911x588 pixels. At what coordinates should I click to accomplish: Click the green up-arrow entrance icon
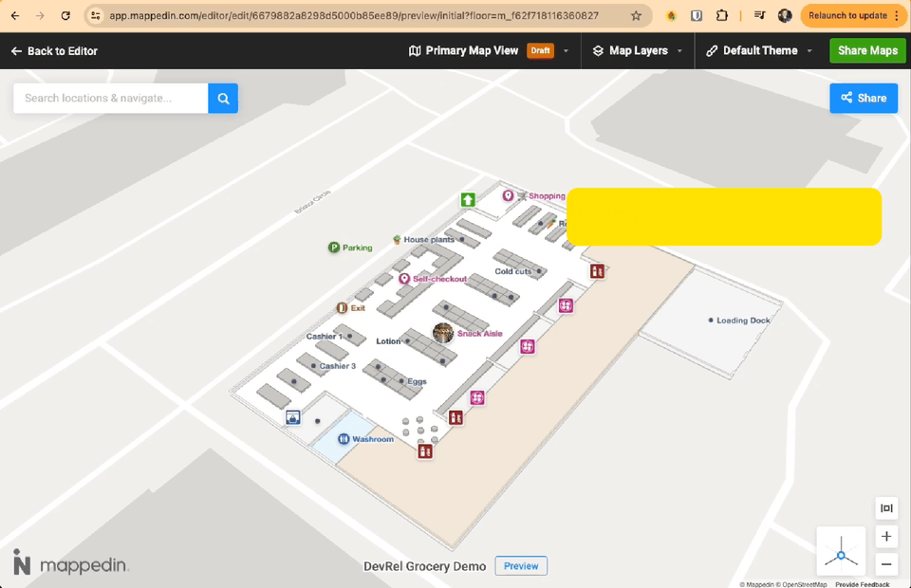468,199
